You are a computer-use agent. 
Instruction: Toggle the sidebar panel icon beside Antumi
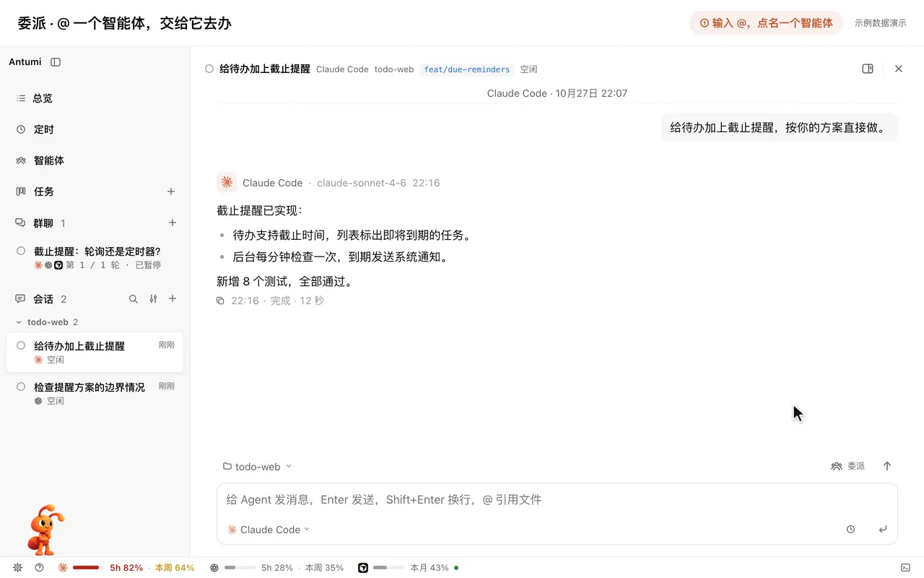tap(56, 62)
